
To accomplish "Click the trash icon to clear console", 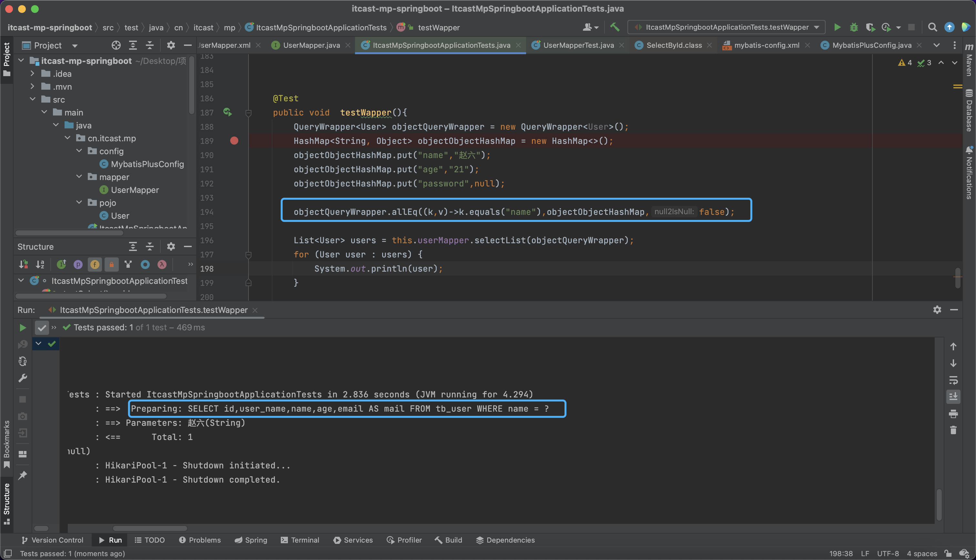I will point(953,430).
